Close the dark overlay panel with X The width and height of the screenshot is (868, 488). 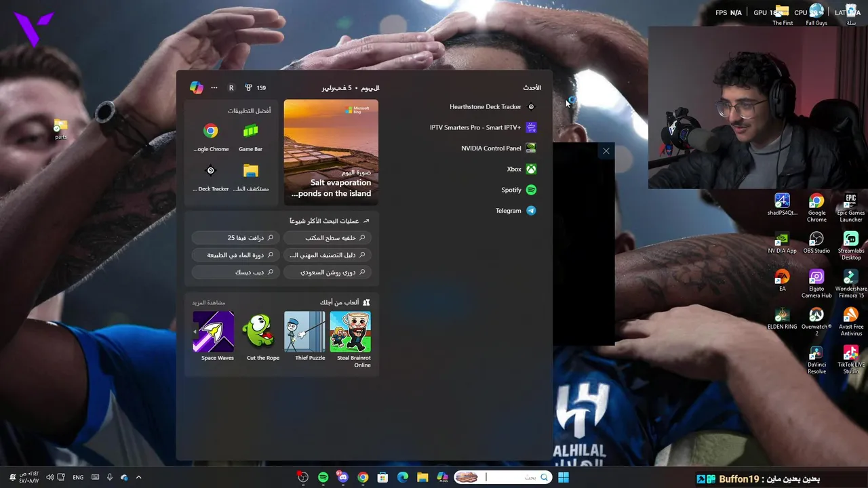[x=606, y=151]
